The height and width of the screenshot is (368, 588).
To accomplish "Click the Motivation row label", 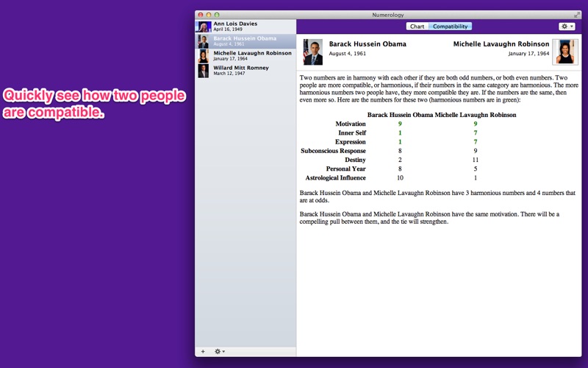I will click(351, 124).
